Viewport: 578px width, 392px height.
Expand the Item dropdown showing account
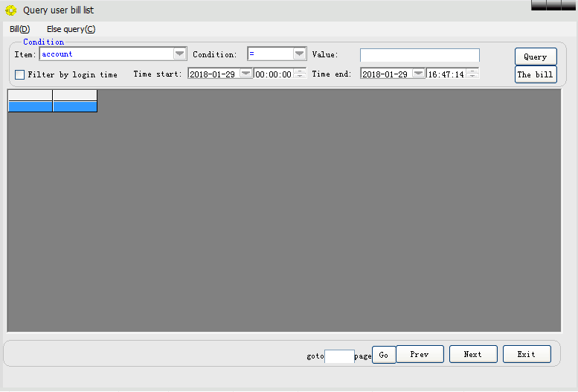click(x=179, y=54)
